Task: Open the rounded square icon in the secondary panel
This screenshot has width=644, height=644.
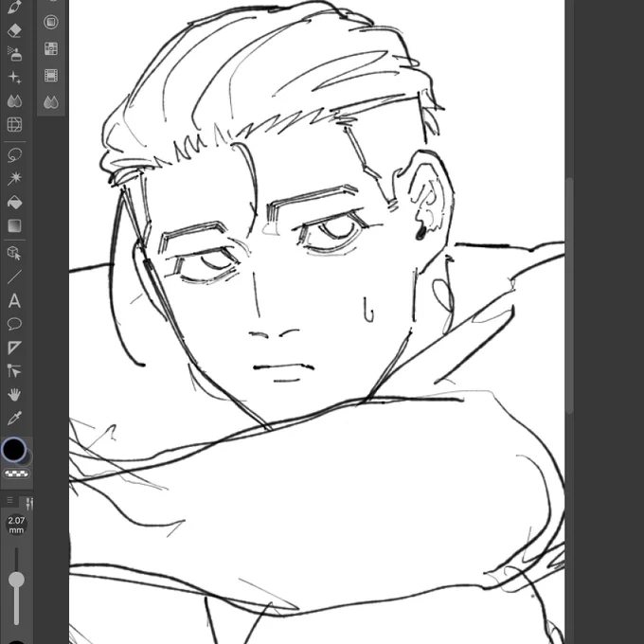Action: point(51,22)
